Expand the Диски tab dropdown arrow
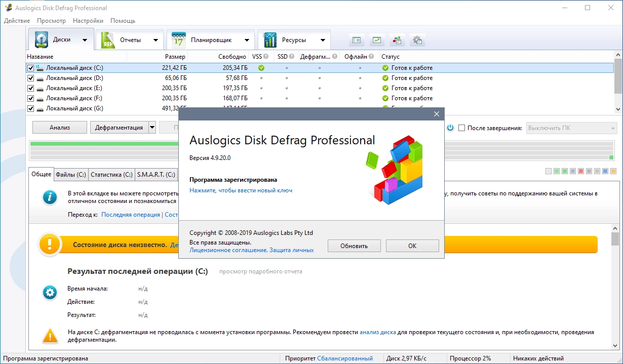Viewport: 623px width, 364px height. pos(85,40)
